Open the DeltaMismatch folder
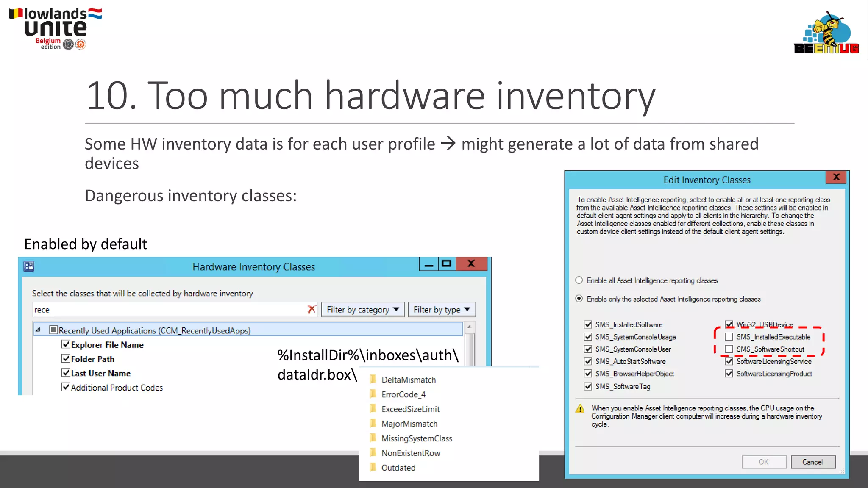This screenshot has height=488, width=868. tap(403, 380)
